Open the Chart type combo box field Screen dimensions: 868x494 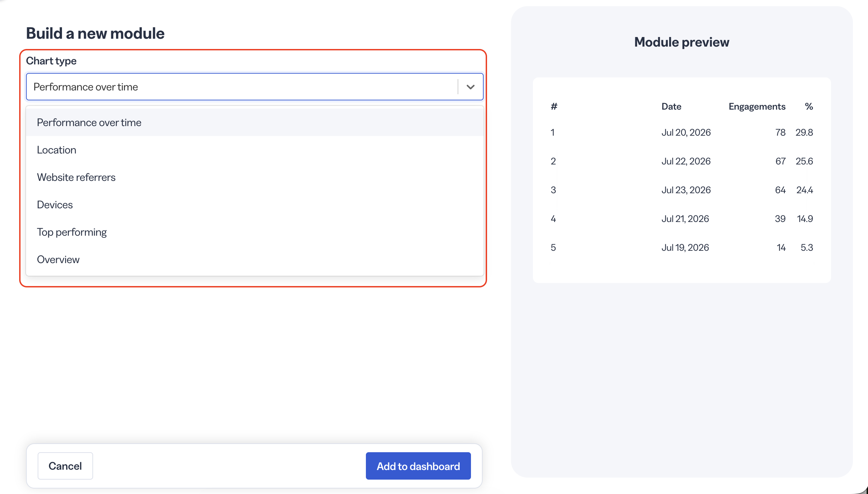[x=255, y=87]
